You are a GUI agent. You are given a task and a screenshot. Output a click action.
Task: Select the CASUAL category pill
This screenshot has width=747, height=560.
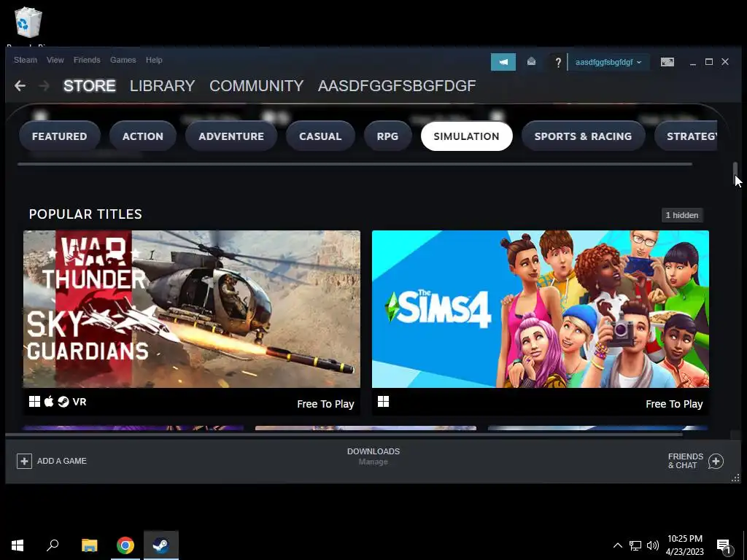pyautogui.click(x=320, y=136)
